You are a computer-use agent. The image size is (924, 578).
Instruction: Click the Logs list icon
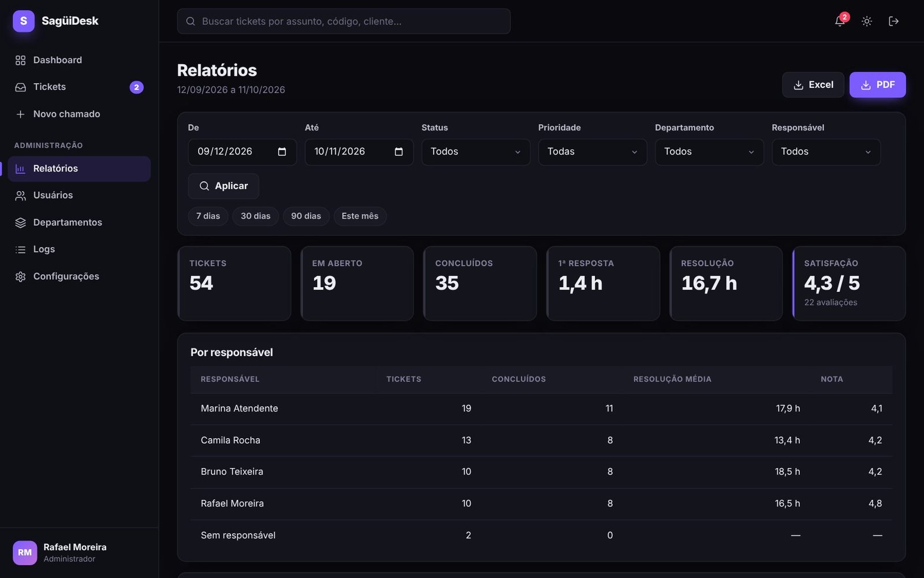[x=20, y=250]
